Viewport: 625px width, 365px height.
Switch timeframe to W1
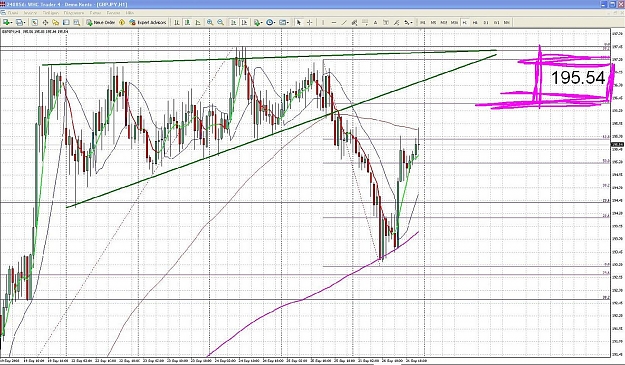496,22
